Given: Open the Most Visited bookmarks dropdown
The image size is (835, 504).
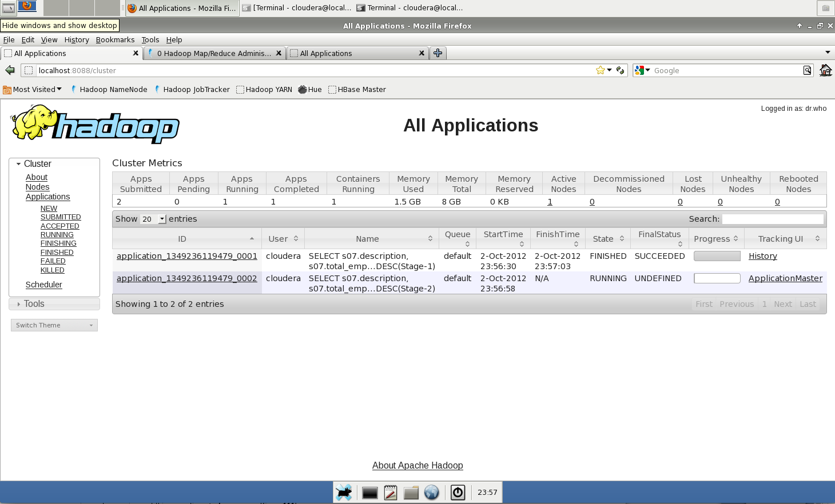Looking at the screenshot, I should pyautogui.click(x=33, y=90).
